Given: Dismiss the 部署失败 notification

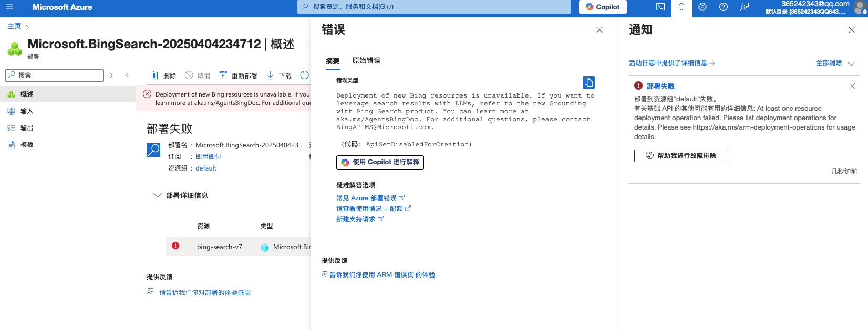Looking at the screenshot, I should coord(852,86).
